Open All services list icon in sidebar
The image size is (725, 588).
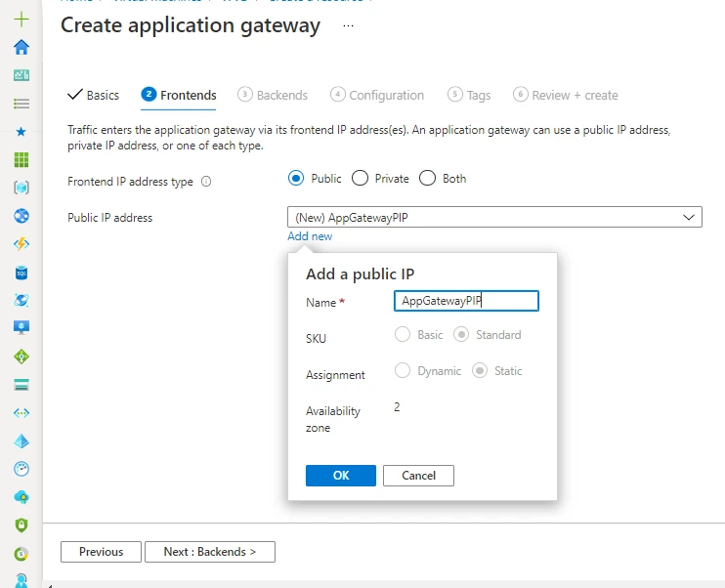coord(21,103)
